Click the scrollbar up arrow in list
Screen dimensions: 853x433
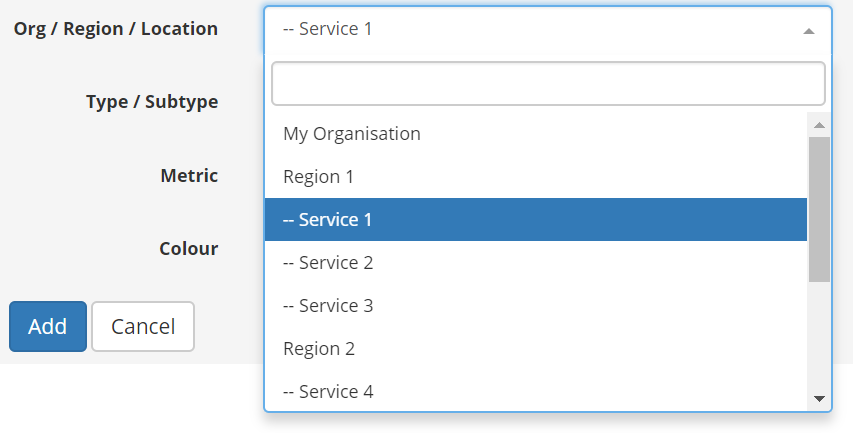click(x=819, y=125)
